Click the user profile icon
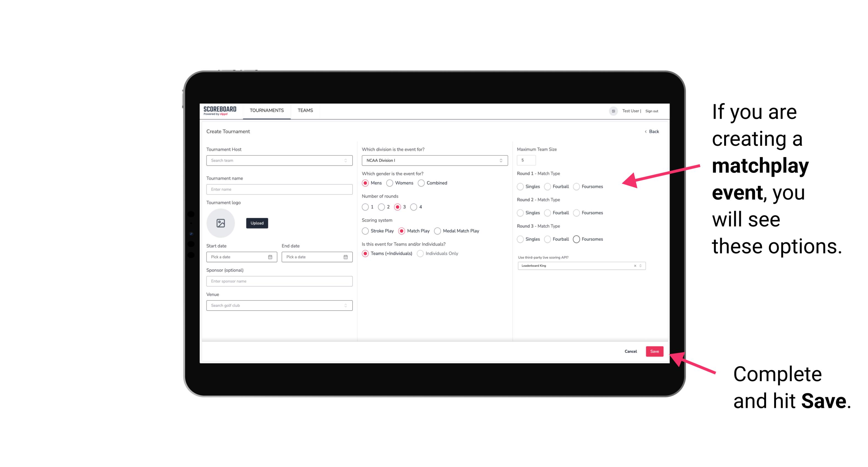Screen dimensions: 868x467 click(613, 111)
